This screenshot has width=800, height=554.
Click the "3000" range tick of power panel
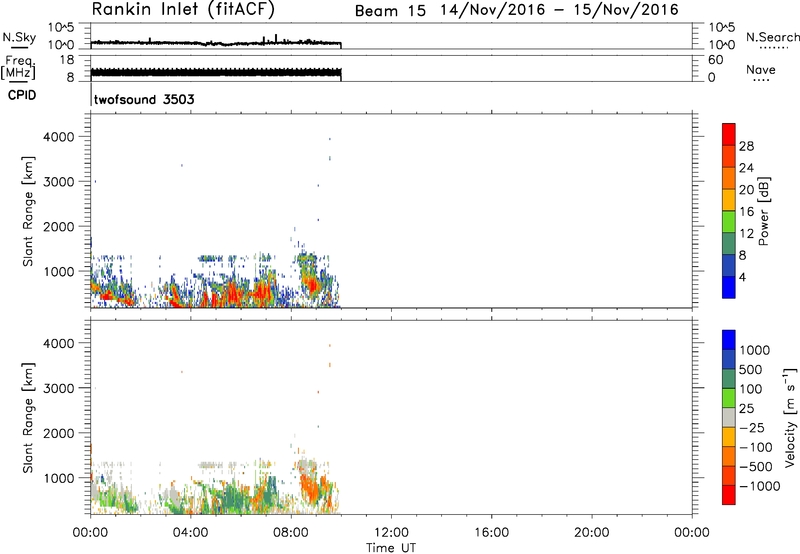(59, 182)
